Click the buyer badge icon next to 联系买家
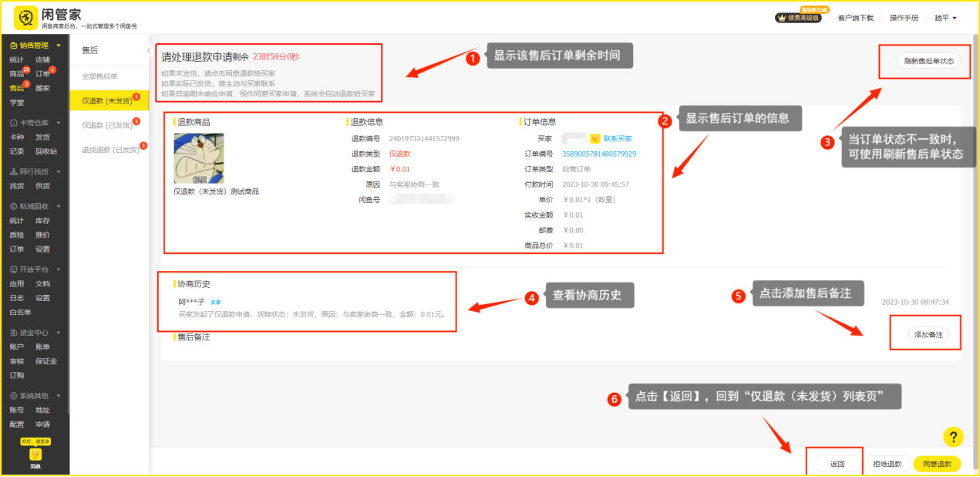Image resolution: width=980 pixels, height=477 pixels. 594,139
